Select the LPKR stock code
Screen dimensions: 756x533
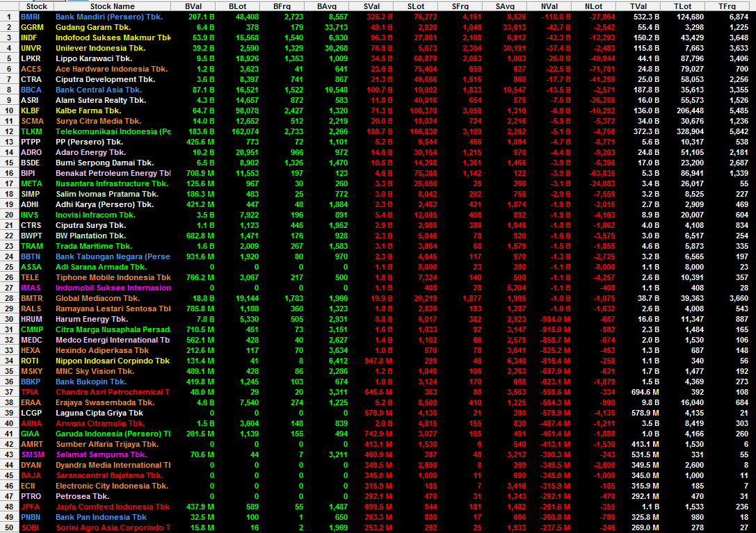31,59
